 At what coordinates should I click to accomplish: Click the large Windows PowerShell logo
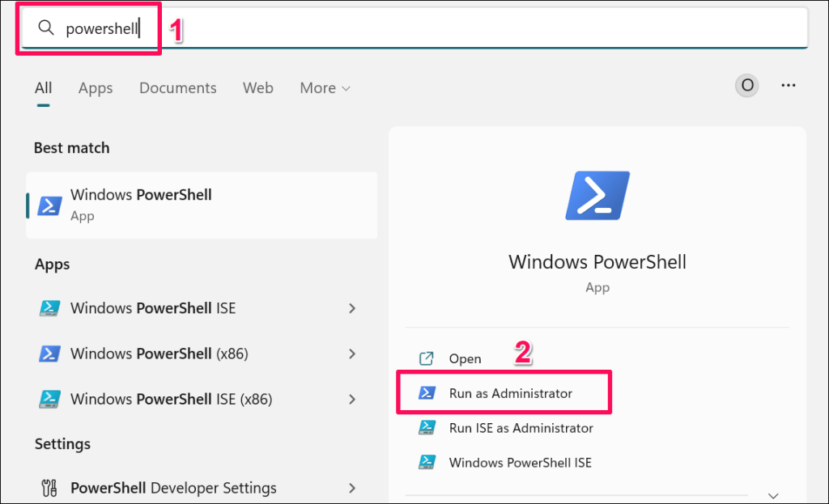(x=597, y=196)
